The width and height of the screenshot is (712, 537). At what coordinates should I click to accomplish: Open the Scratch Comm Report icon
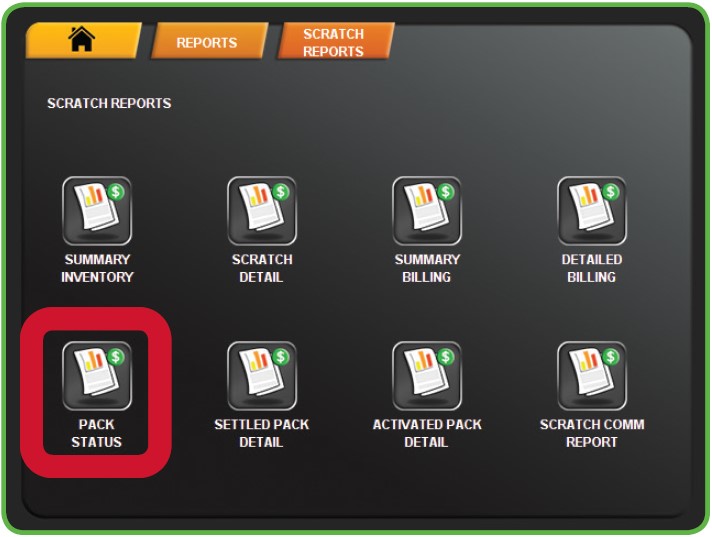click(592, 376)
